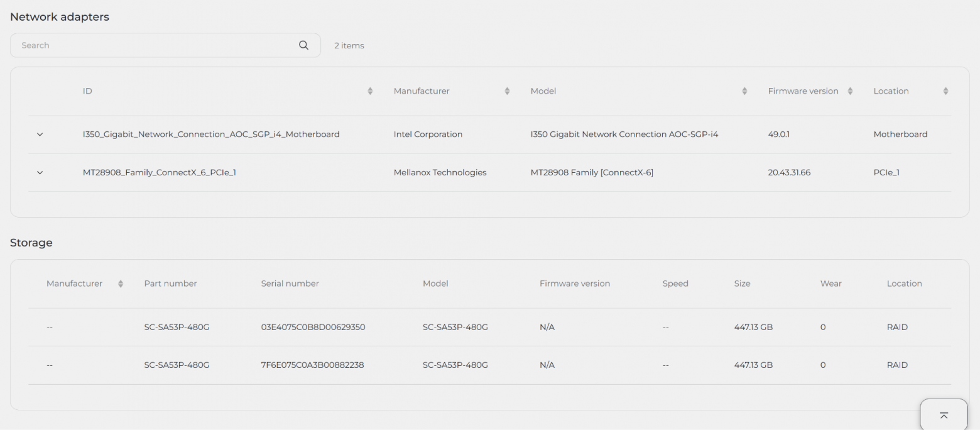Expand the I350 Gigabit Network Connection row

pyautogui.click(x=40, y=135)
